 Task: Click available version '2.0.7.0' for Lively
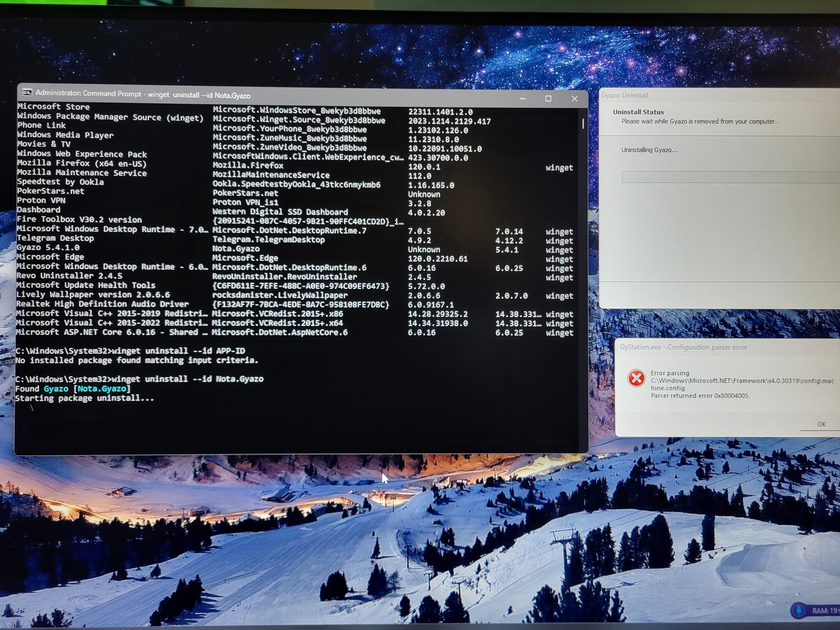click(511, 296)
